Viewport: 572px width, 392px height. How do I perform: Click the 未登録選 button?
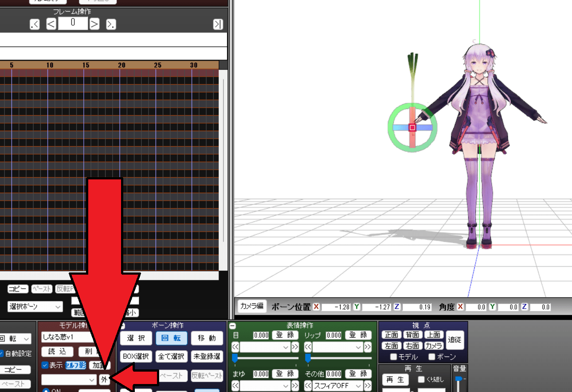(x=207, y=356)
